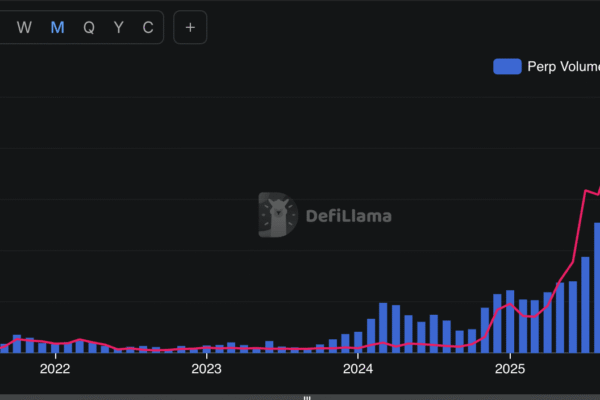Click the blue bar directly above the 2024 label
The image size is (600, 400).
pos(358,342)
